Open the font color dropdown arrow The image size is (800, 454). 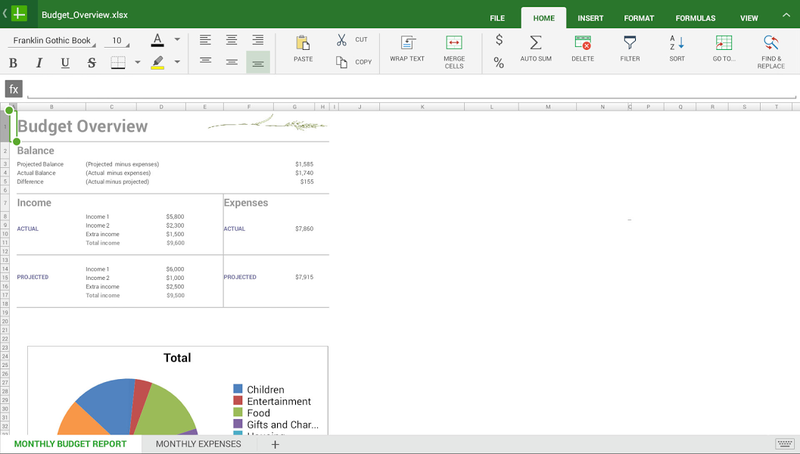(x=177, y=39)
